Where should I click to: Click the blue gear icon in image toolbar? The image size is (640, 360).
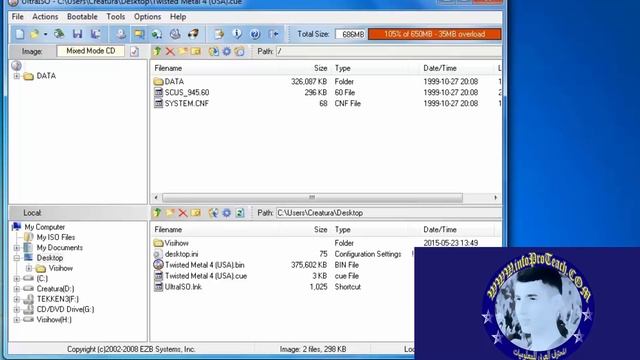click(227, 51)
